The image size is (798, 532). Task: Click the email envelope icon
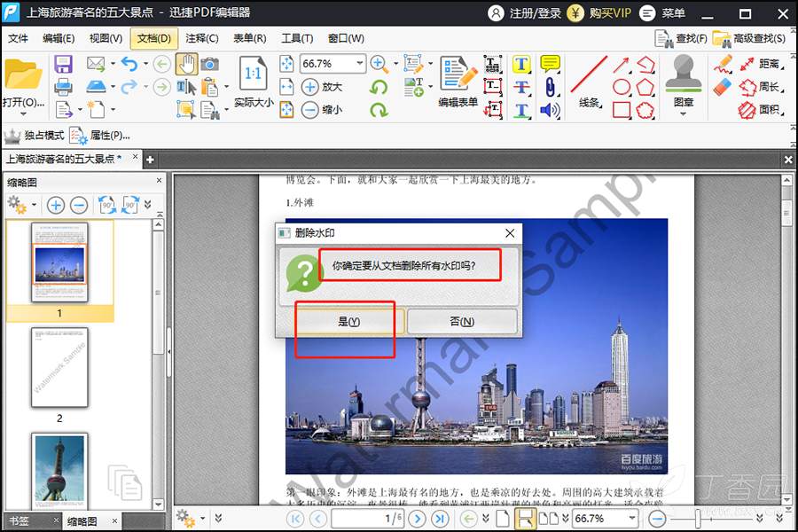click(95, 64)
